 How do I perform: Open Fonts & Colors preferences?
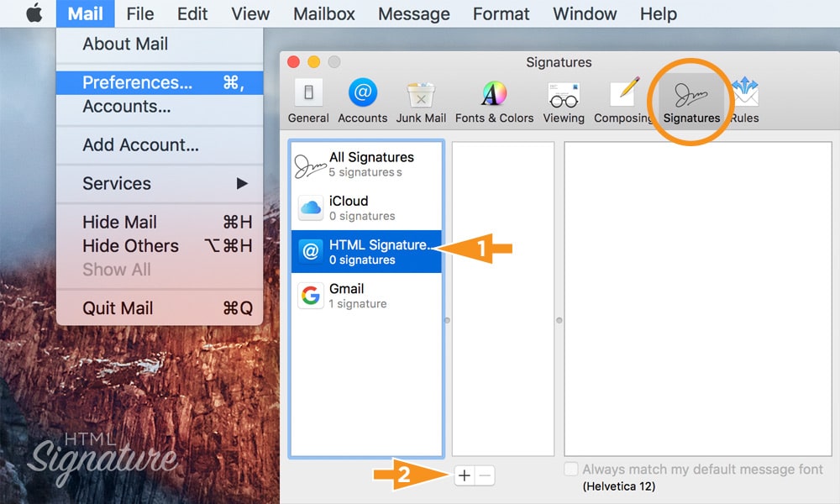(494, 101)
